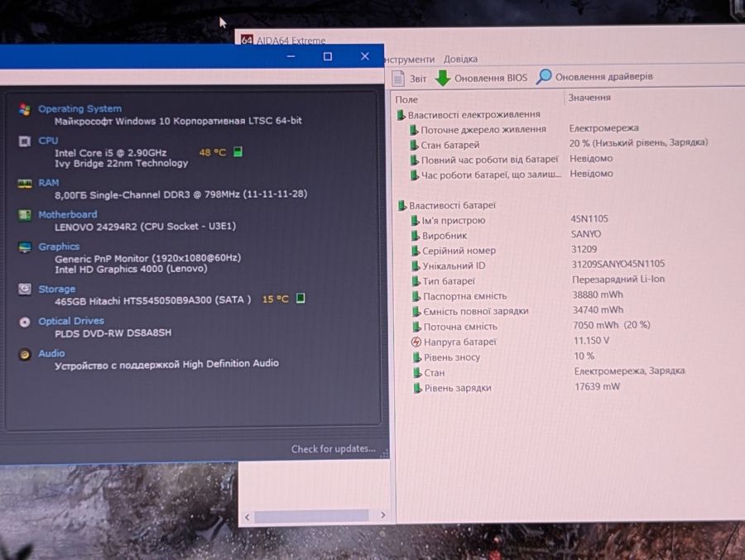
Task: Click the Оновлення драйверів toolbar button
Action: [594, 76]
